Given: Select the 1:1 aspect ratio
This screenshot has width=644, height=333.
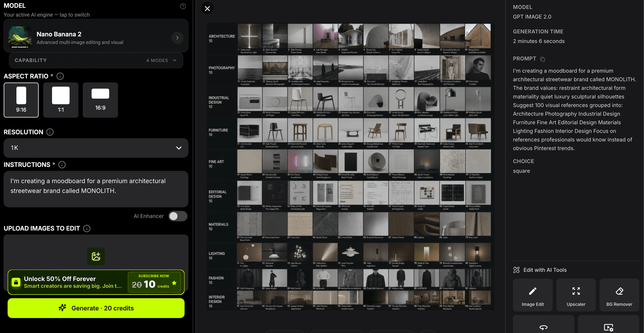Looking at the screenshot, I should coord(61,100).
